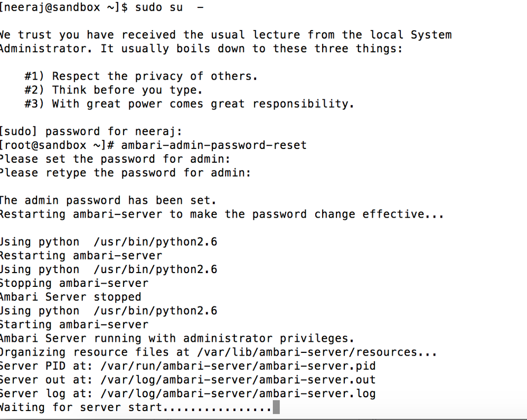Click '#1) Respect the privacy of others.' line
The image size is (527, 420).
(x=141, y=76)
